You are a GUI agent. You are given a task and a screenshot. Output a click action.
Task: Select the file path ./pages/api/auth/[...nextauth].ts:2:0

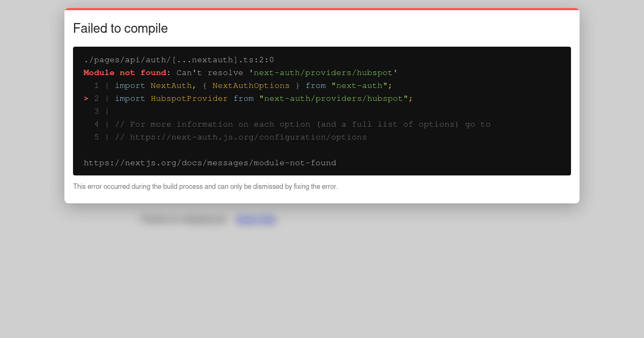179,60
